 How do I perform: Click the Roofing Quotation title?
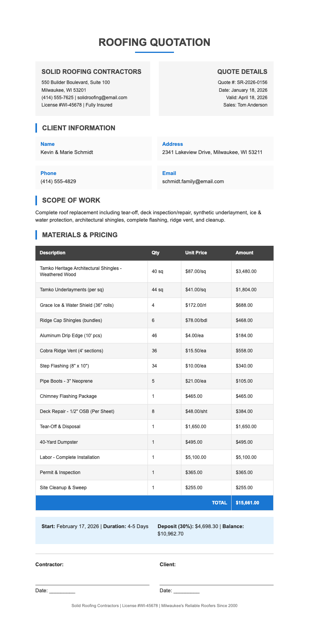(x=154, y=42)
